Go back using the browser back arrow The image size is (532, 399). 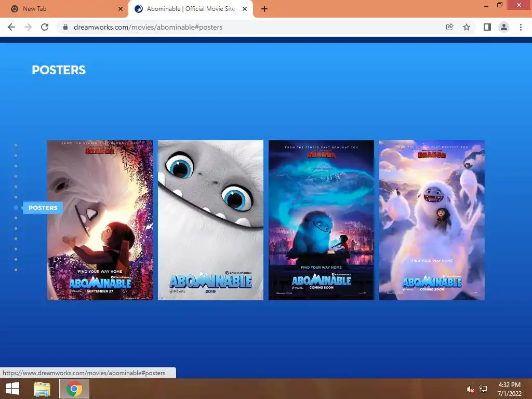click(x=11, y=27)
